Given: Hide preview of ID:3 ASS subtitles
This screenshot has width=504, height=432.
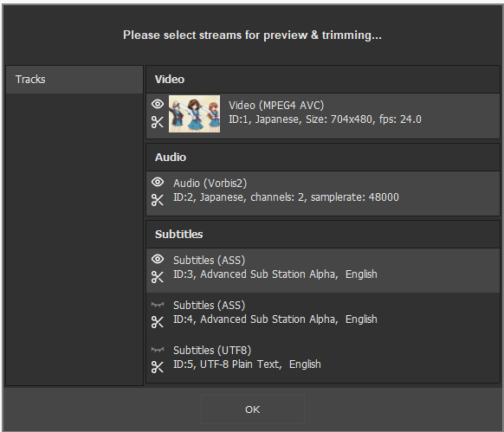Looking at the screenshot, I should [158, 259].
